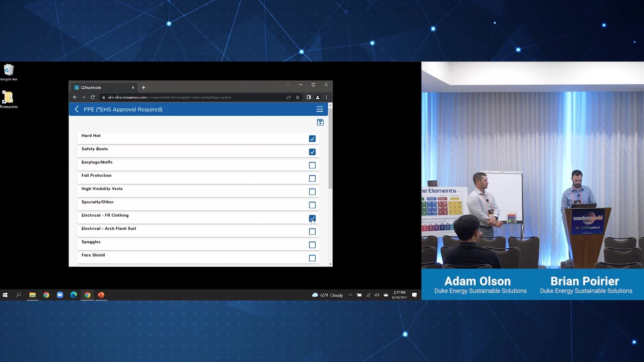
Task: Open the browser side panel icon
Action: [309, 97]
